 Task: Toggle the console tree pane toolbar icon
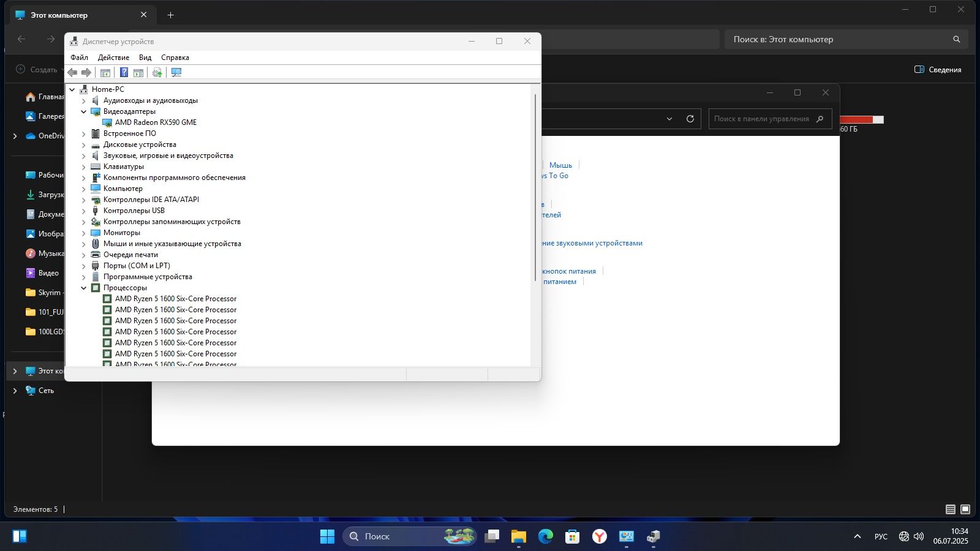105,72
